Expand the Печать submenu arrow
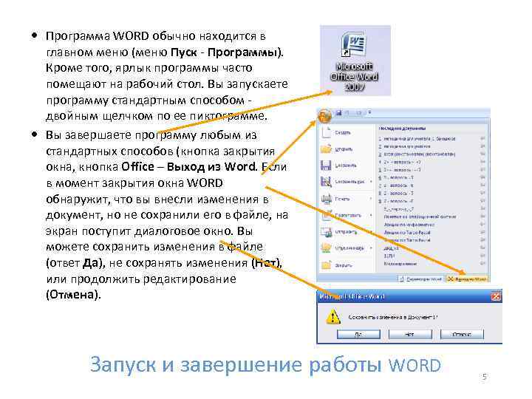The image size is (532, 399). pyautogui.click(x=371, y=199)
